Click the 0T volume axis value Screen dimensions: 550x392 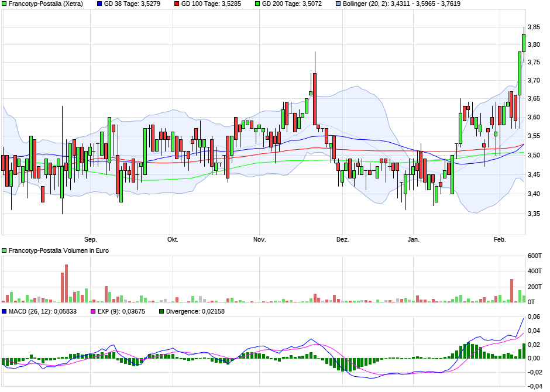[531, 302]
